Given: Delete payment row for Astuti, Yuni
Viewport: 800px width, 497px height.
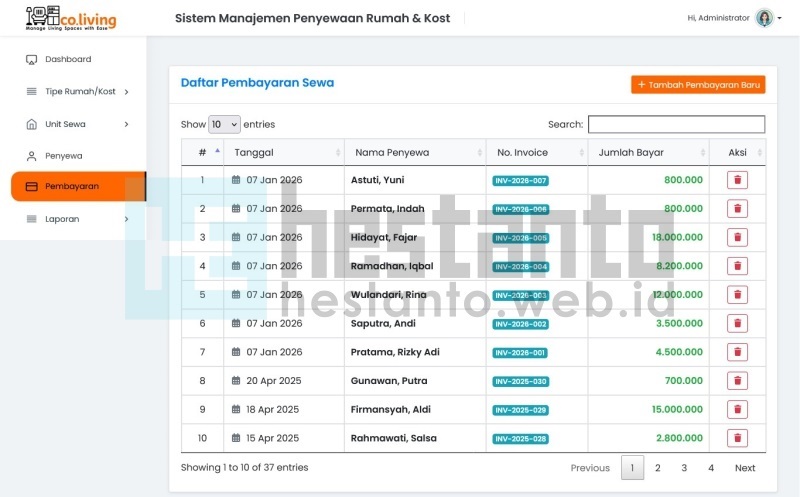Looking at the screenshot, I should click(x=737, y=180).
